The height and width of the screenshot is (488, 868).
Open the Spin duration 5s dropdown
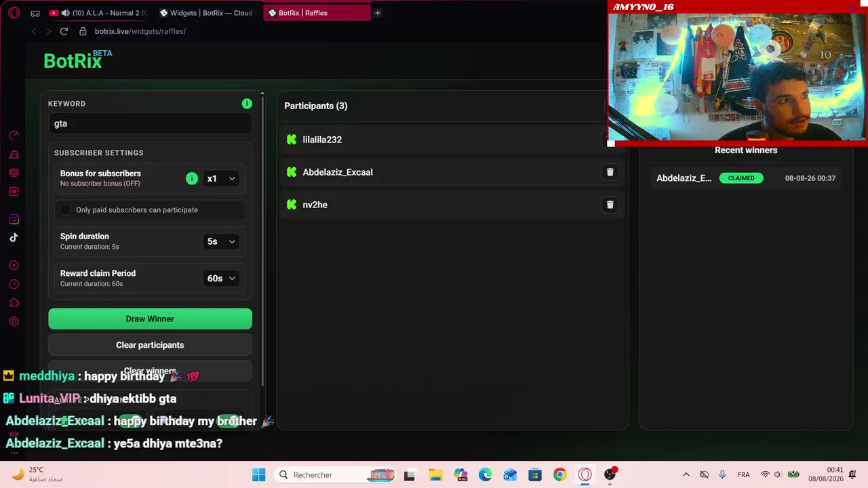(x=221, y=241)
